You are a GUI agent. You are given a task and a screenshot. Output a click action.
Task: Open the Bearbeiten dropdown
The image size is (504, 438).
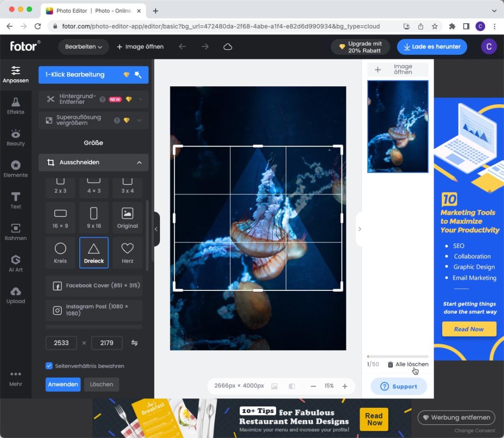84,47
